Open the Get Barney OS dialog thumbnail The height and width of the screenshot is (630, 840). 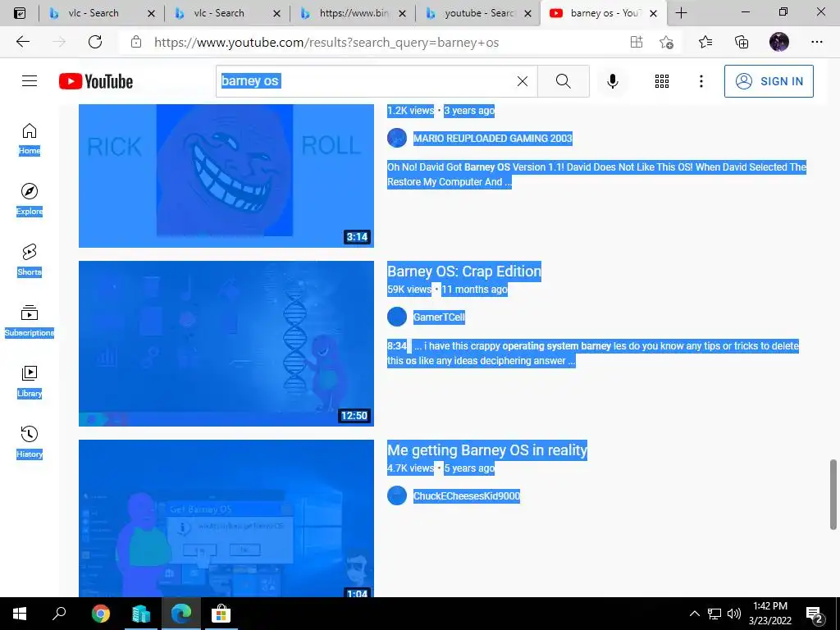pyautogui.click(x=226, y=518)
